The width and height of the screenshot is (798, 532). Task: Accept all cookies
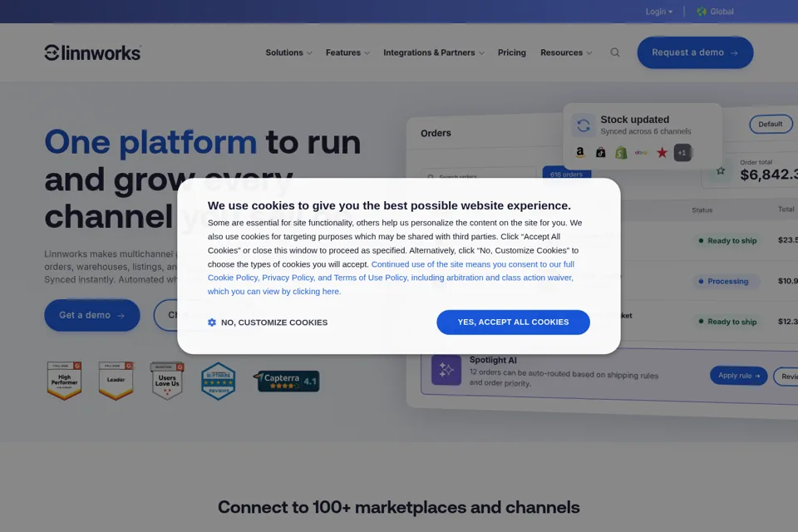(513, 323)
